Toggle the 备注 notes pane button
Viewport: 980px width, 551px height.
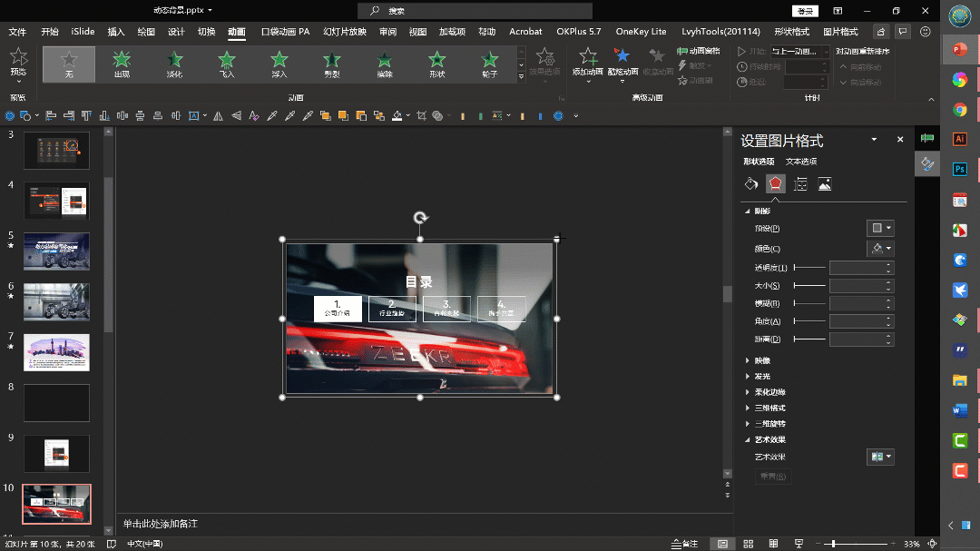[x=685, y=544]
